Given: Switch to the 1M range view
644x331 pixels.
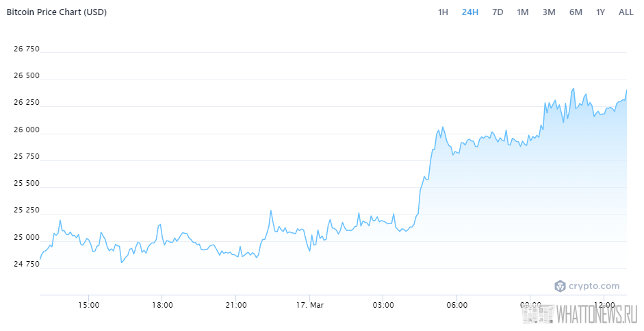Looking at the screenshot, I should 523,12.
